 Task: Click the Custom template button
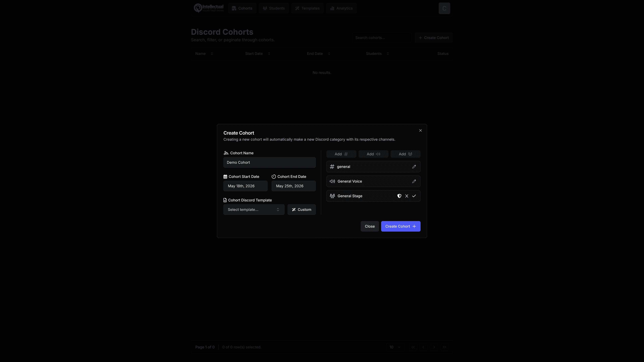(302, 210)
